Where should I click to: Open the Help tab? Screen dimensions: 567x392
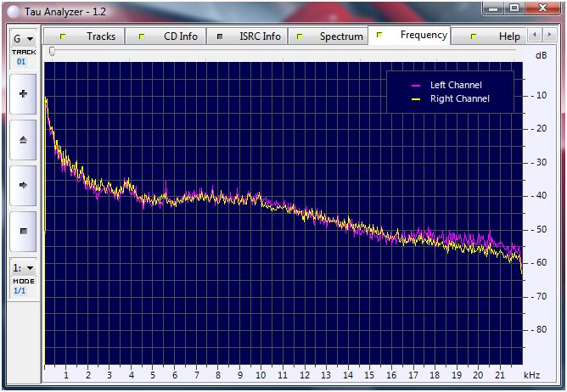[x=509, y=36]
